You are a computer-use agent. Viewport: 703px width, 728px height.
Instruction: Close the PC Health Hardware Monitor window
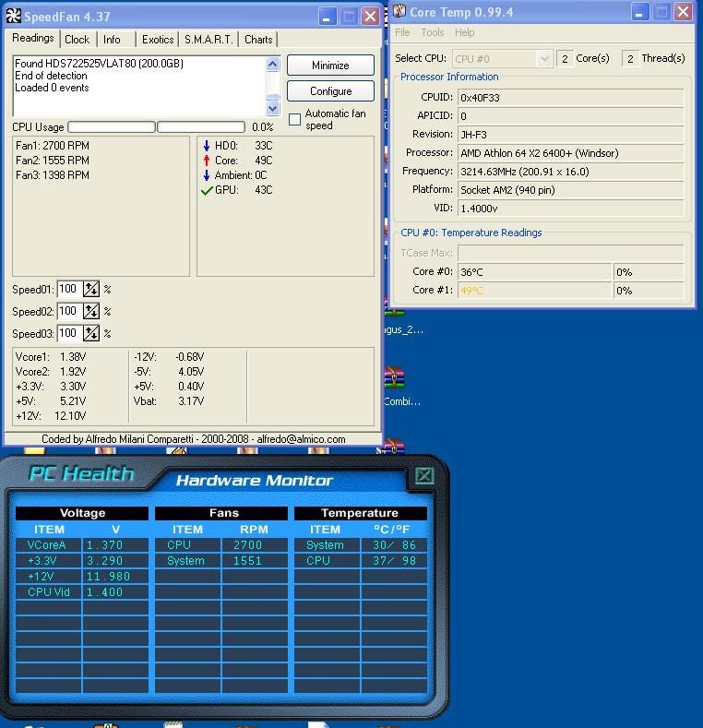click(424, 475)
